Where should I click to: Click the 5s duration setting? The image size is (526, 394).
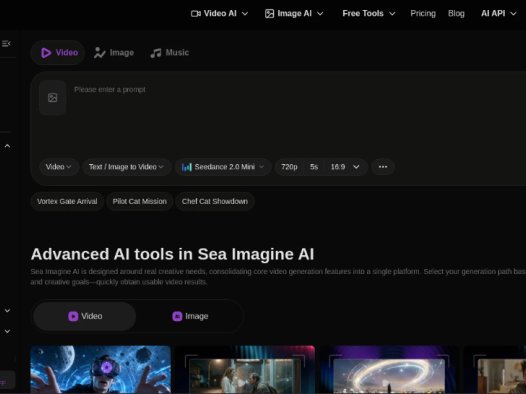[x=314, y=167]
